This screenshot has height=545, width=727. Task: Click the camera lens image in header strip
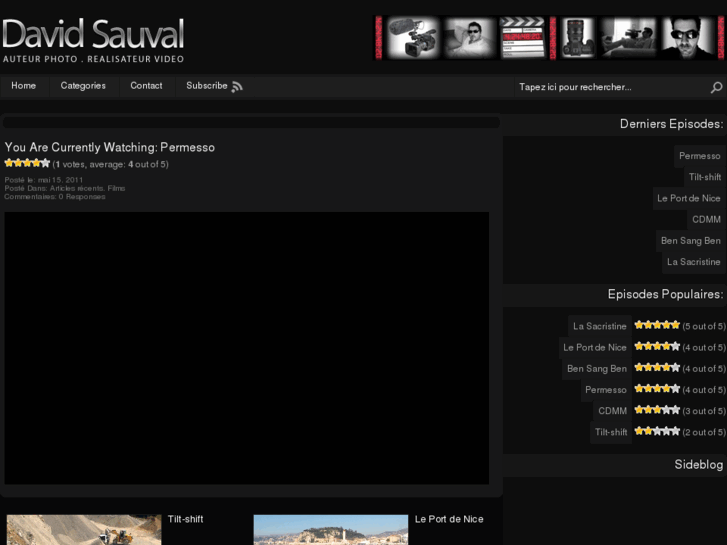pos(578,38)
